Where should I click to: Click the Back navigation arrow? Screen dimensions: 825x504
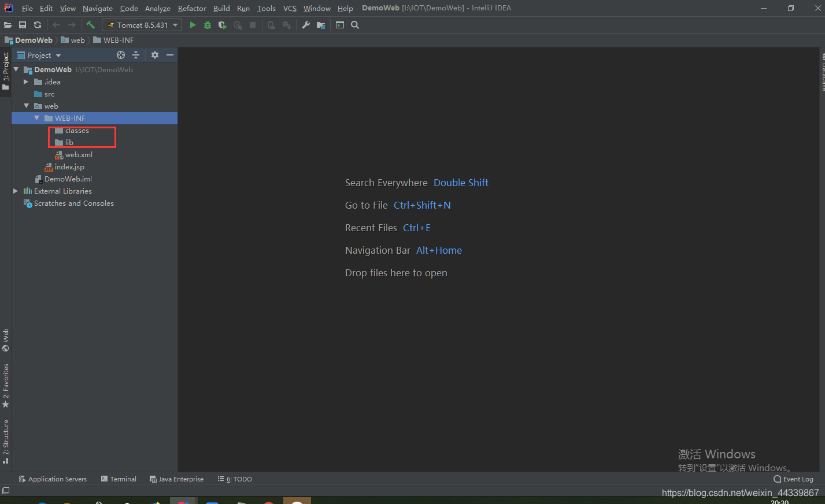click(x=56, y=25)
